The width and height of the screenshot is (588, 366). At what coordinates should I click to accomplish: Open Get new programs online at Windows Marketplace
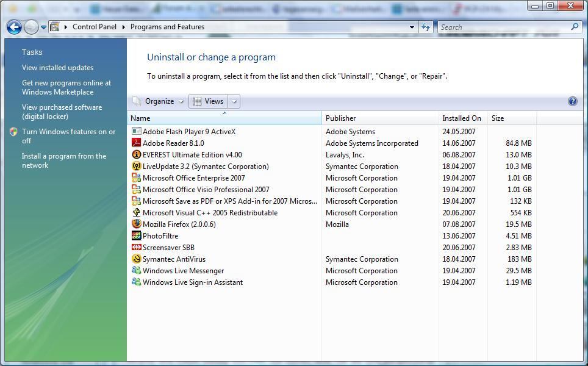click(66, 87)
